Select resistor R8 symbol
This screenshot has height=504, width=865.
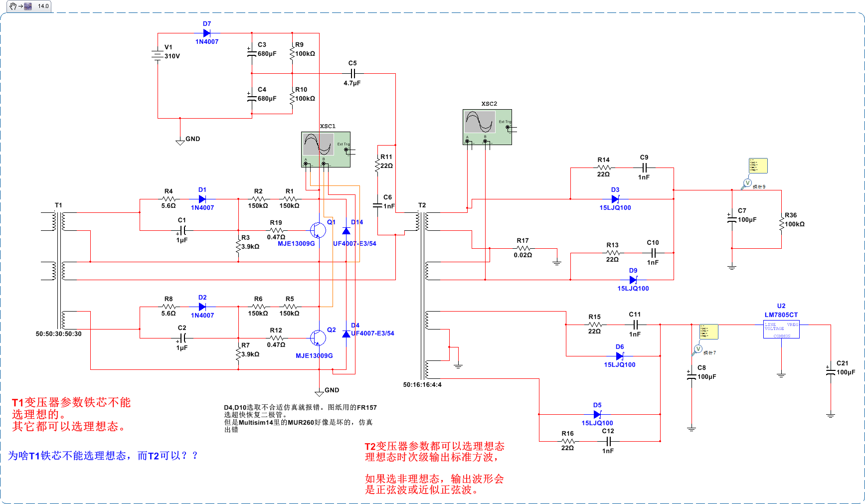(x=169, y=307)
